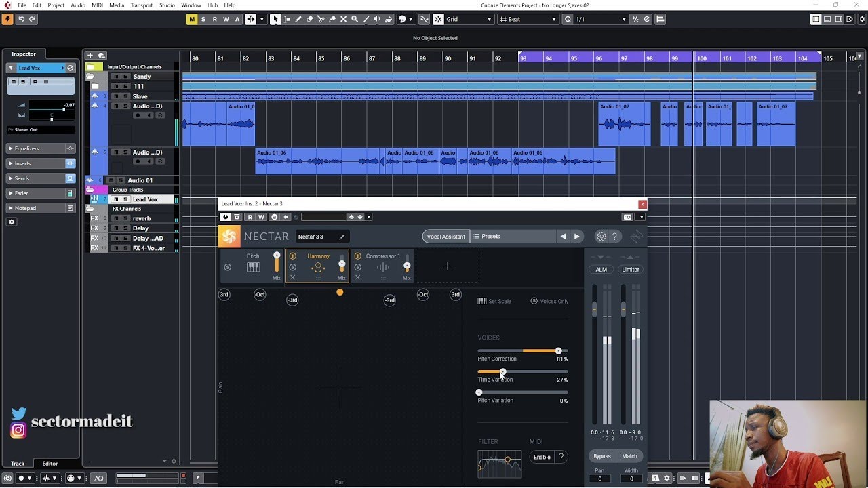Click the MIDI Enable button
This screenshot has width=868, height=488.
542,457
